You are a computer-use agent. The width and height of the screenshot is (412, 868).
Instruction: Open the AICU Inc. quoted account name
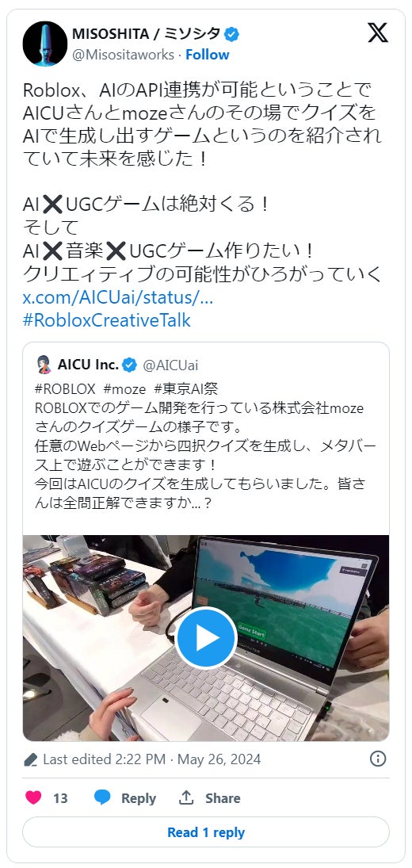pyautogui.click(x=88, y=365)
